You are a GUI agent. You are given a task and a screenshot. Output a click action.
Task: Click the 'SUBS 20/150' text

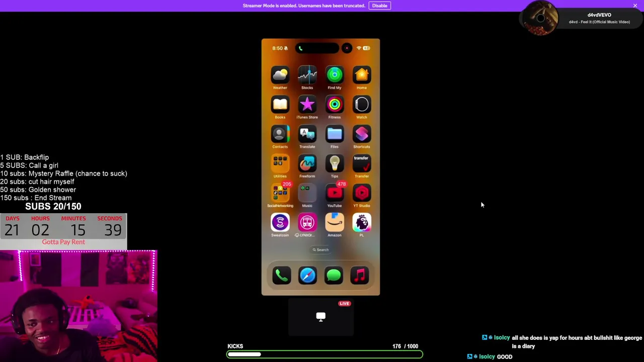(53, 206)
